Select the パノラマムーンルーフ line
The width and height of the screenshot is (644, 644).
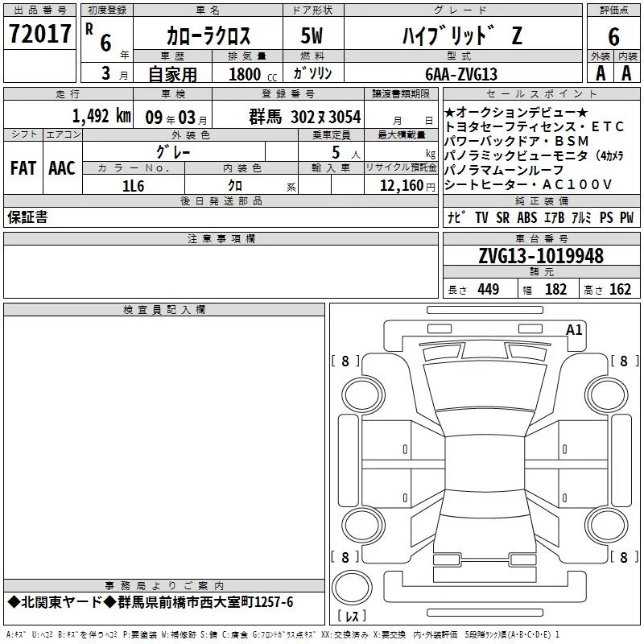[x=504, y=170]
